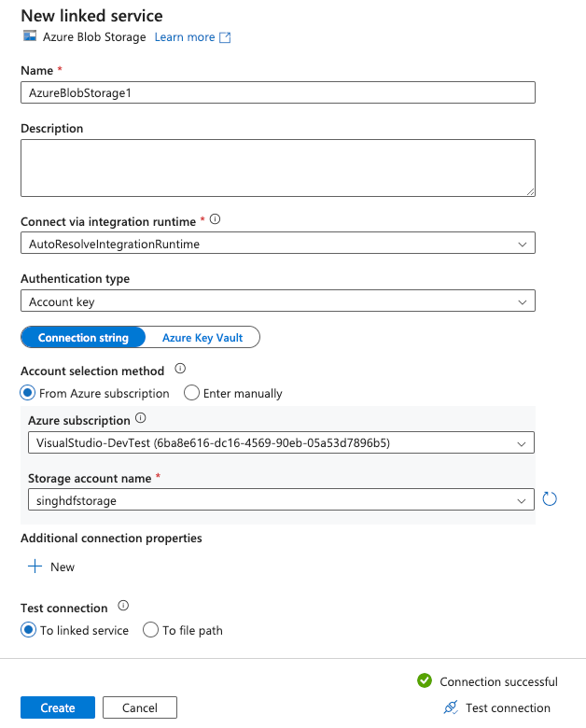Refresh the storage account list
Screen dimensions: 586x728
click(550, 499)
